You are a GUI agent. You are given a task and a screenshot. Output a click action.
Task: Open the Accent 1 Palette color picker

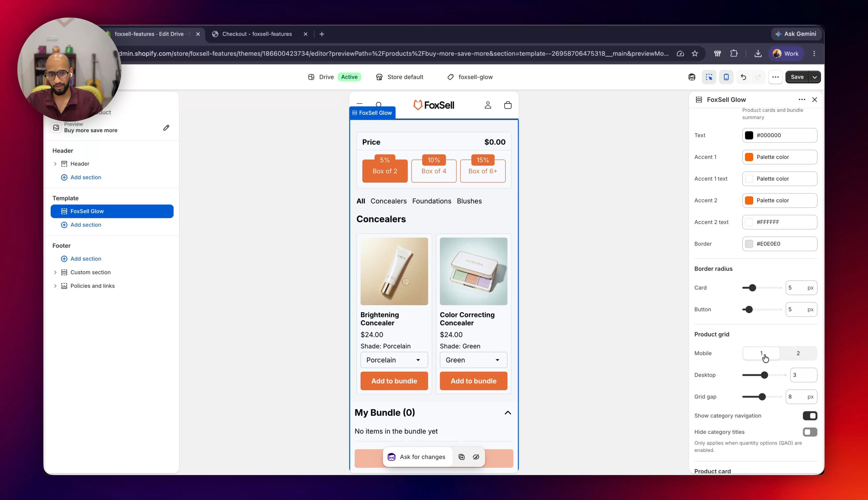click(779, 157)
